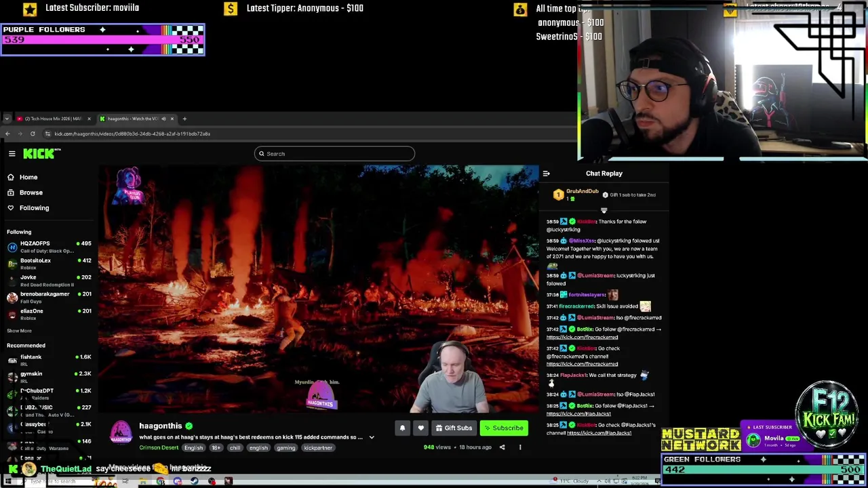
Task: Click the chill tag
Action: (235, 448)
